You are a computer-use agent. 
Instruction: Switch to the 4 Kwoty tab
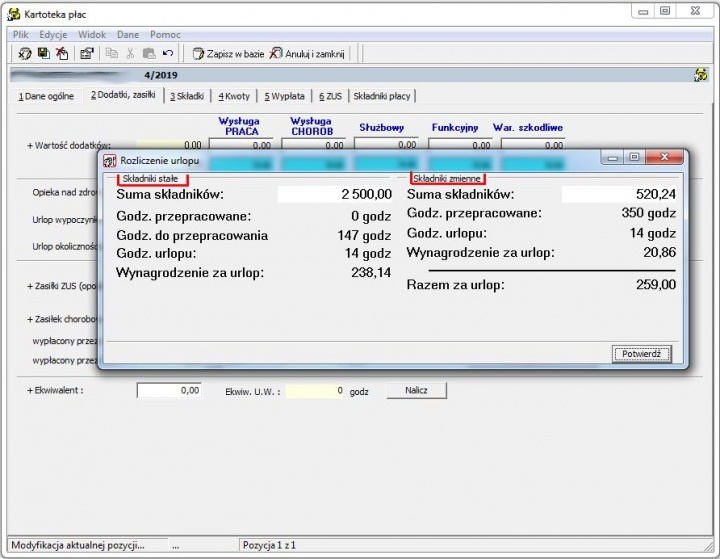click(234, 96)
